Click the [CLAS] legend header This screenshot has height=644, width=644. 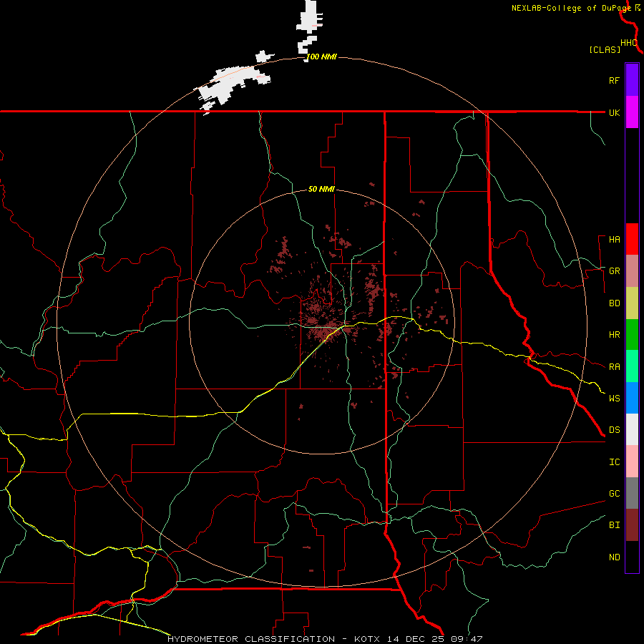click(605, 49)
